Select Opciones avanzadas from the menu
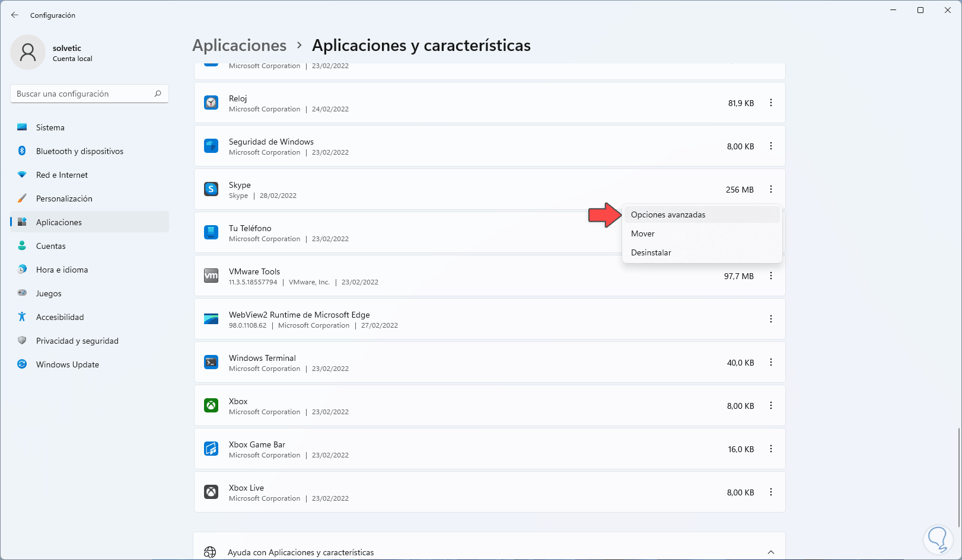This screenshot has width=962, height=560. click(668, 215)
